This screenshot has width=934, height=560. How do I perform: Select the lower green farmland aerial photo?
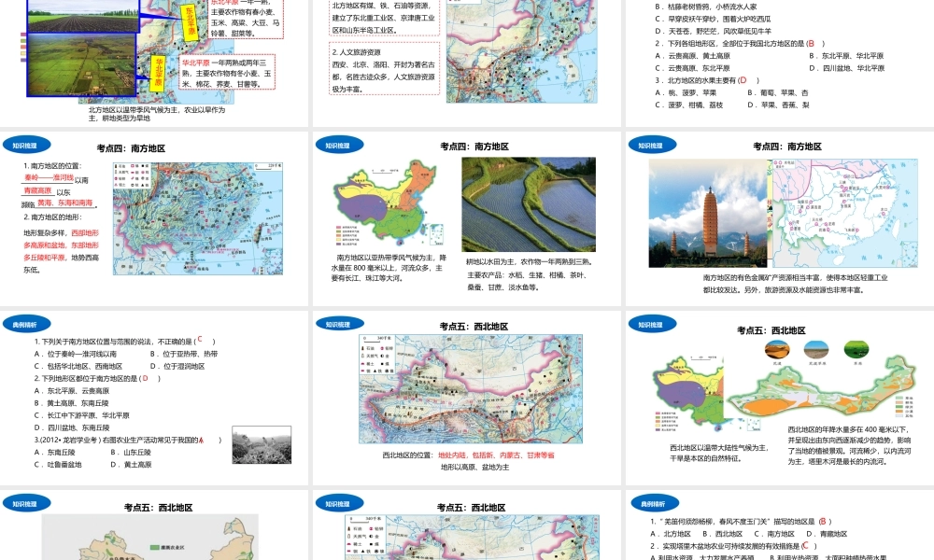tap(81, 64)
